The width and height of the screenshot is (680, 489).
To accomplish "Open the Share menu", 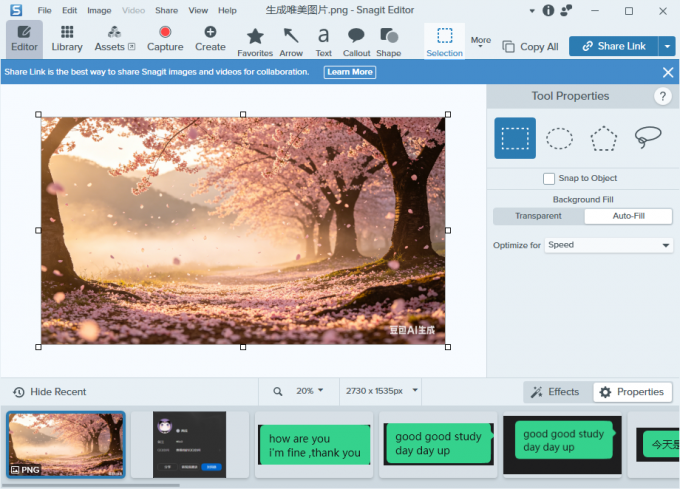I will pos(167,10).
